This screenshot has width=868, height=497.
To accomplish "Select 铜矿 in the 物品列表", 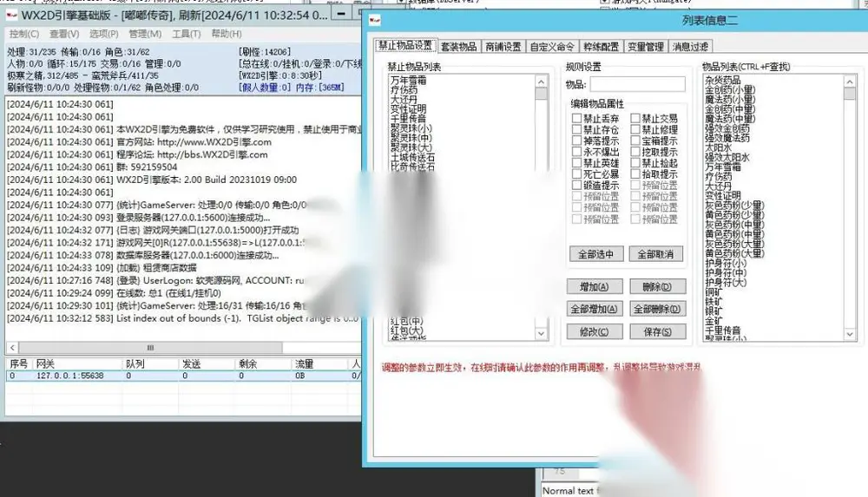I will click(x=713, y=291).
